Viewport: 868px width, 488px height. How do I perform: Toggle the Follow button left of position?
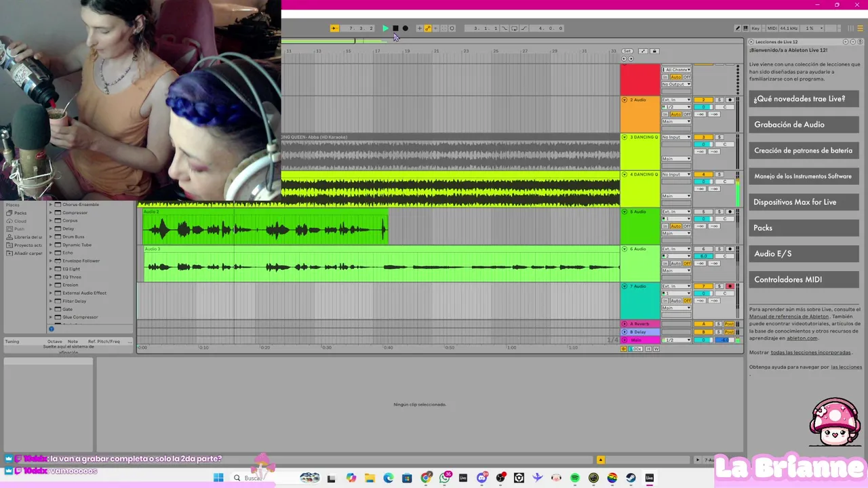[x=334, y=28]
